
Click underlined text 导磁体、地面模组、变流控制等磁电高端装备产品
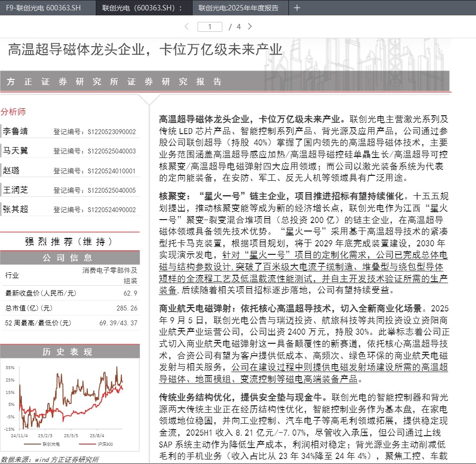[x=258, y=379]
